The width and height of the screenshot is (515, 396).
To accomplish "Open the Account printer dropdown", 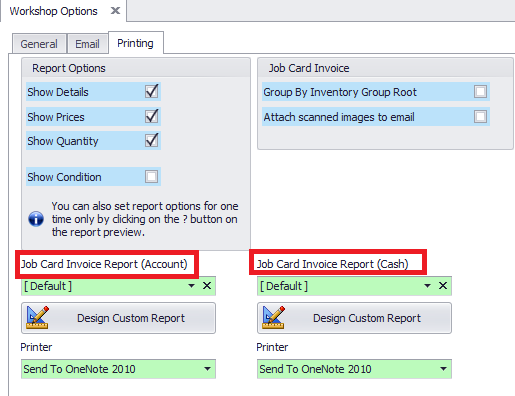I will 207,369.
